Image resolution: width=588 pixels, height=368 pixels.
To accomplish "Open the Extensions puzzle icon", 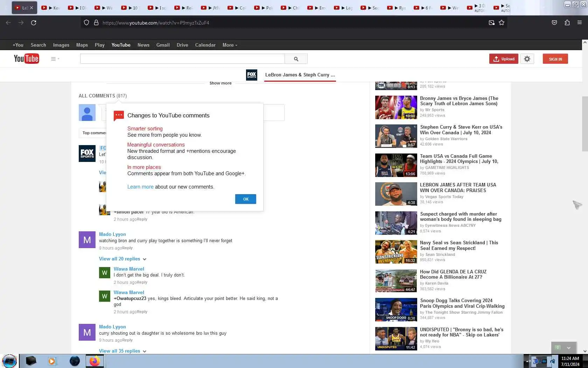I will pyautogui.click(x=567, y=23).
